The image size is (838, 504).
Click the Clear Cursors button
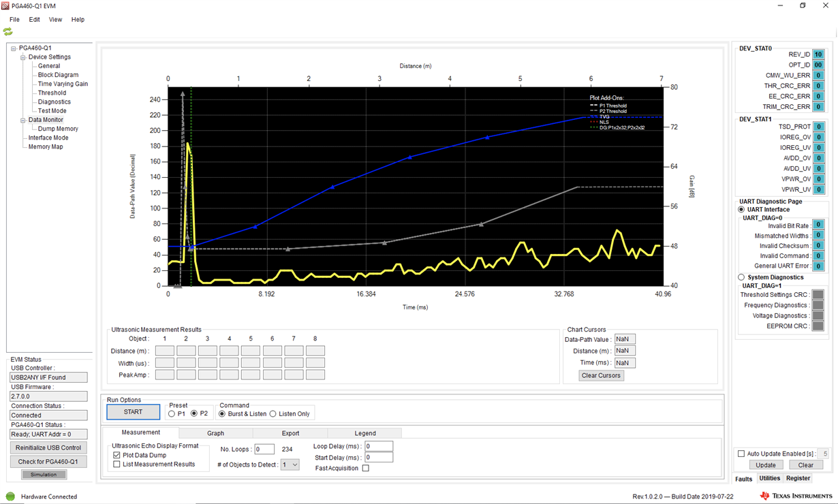(x=601, y=375)
